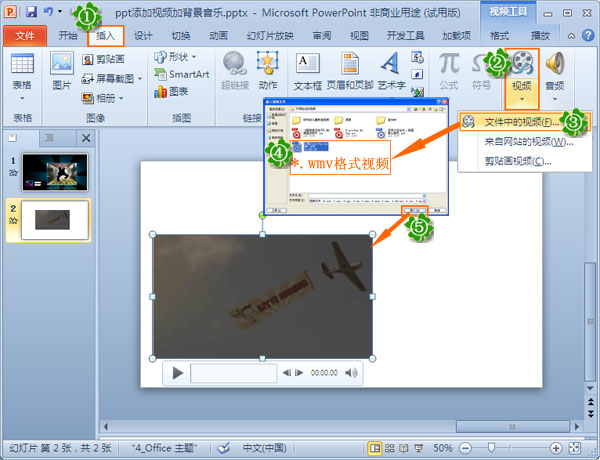Screen dimensions: 600x460
Task: Open the 视图 ribbon tab
Action: pos(359,36)
